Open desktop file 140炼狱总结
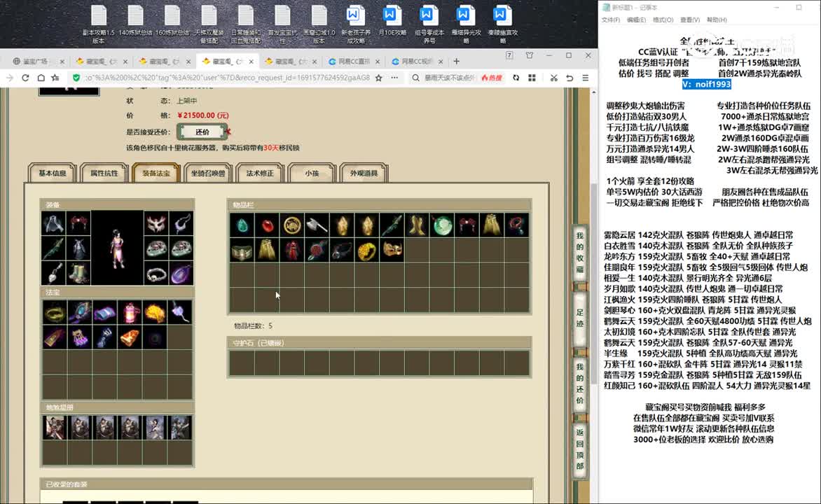The height and width of the screenshot is (504, 821). 135,20
